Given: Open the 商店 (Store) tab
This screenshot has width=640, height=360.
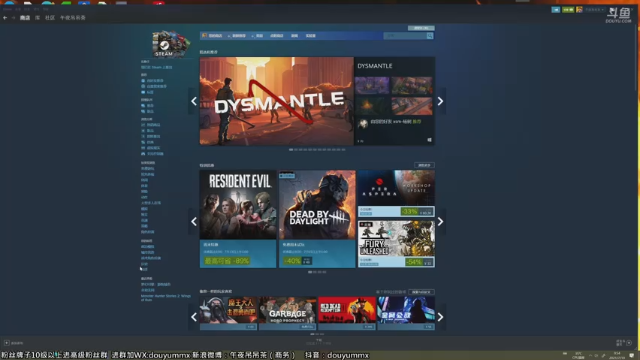Looking at the screenshot, I should pos(25,18).
